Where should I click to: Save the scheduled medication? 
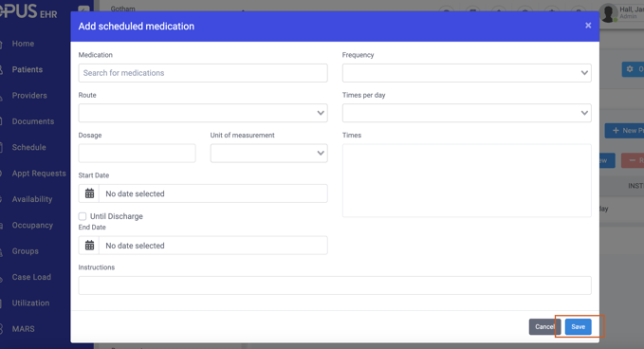click(578, 327)
